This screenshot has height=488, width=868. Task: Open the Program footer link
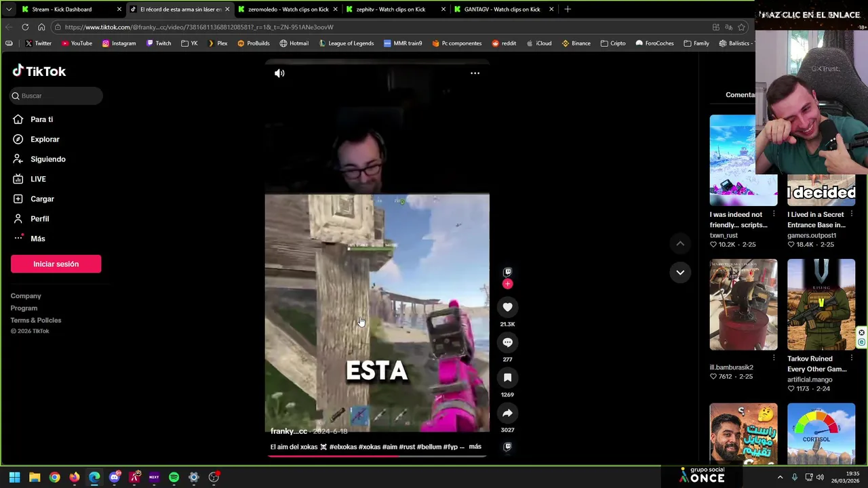click(24, 308)
